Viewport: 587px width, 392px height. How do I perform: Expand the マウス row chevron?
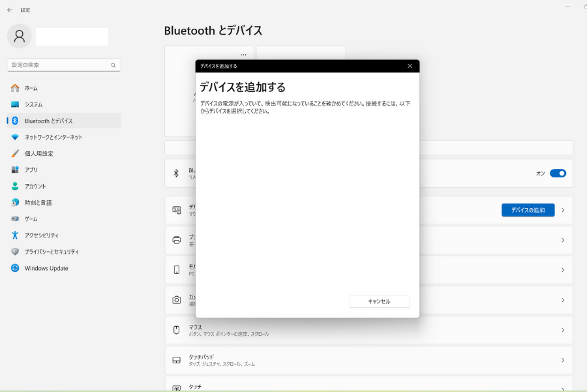click(x=563, y=330)
